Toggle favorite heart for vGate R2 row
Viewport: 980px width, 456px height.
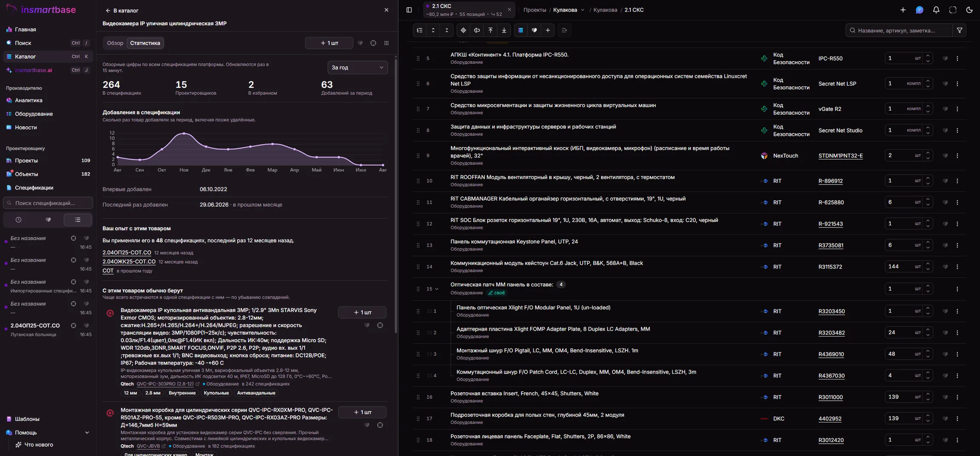point(945,109)
